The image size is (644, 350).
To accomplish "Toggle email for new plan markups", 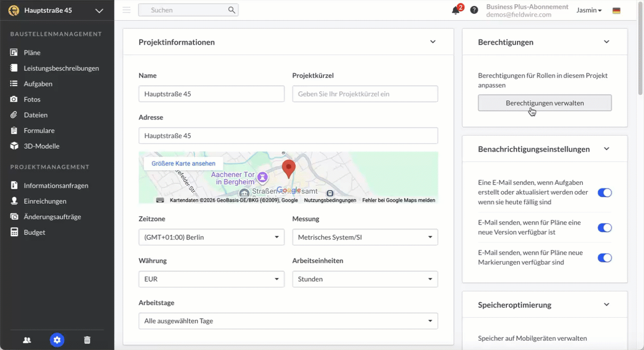I will (x=605, y=258).
